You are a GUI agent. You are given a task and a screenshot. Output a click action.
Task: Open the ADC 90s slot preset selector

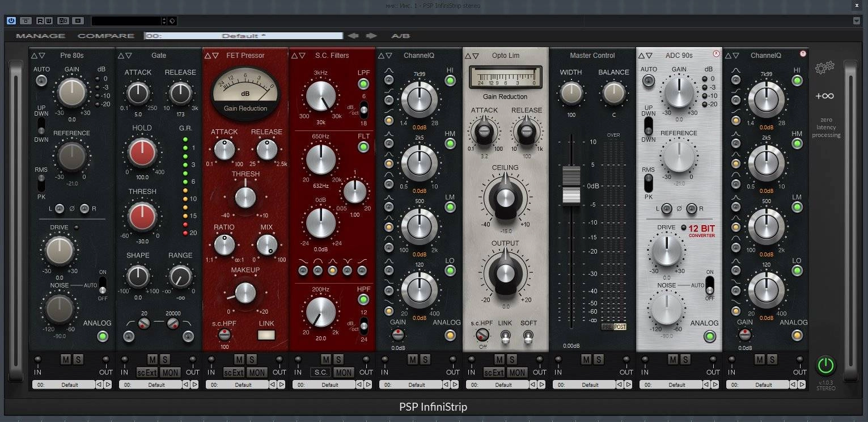[x=671, y=385]
